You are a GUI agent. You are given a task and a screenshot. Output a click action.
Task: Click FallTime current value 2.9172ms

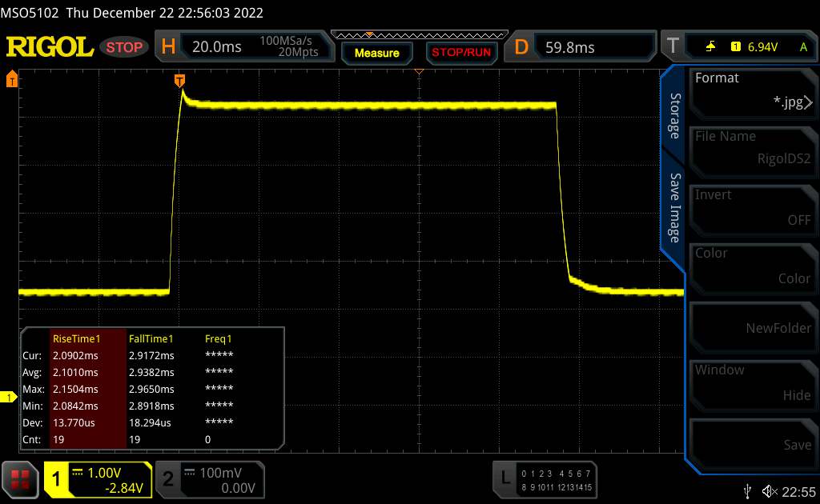pyautogui.click(x=151, y=355)
